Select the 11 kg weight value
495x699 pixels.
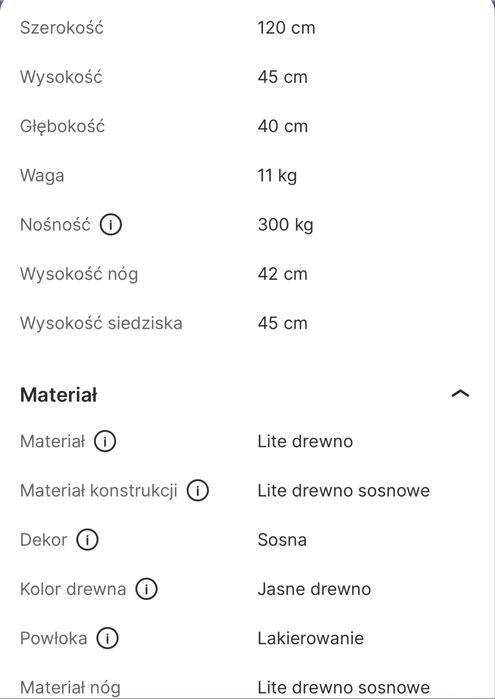tap(277, 176)
